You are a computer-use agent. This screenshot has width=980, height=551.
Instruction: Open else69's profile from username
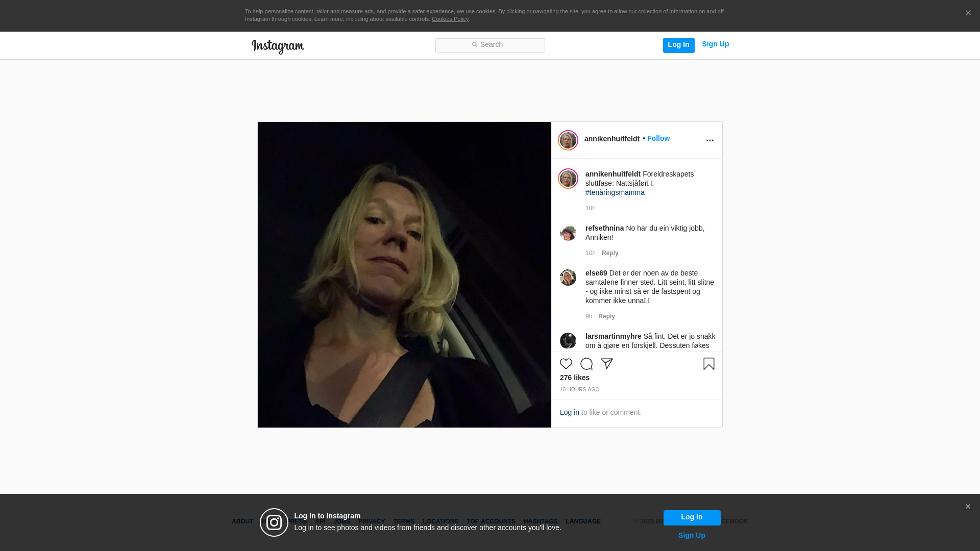pyautogui.click(x=596, y=273)
